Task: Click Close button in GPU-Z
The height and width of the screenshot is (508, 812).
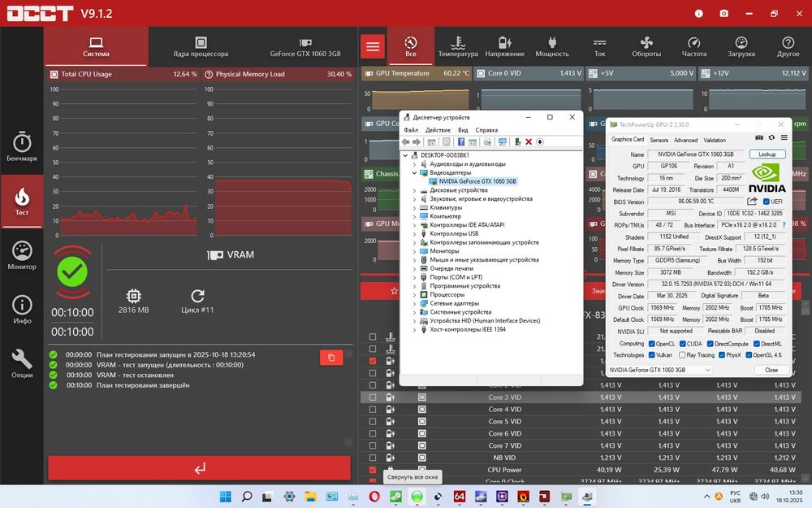Action: (771, 370)
